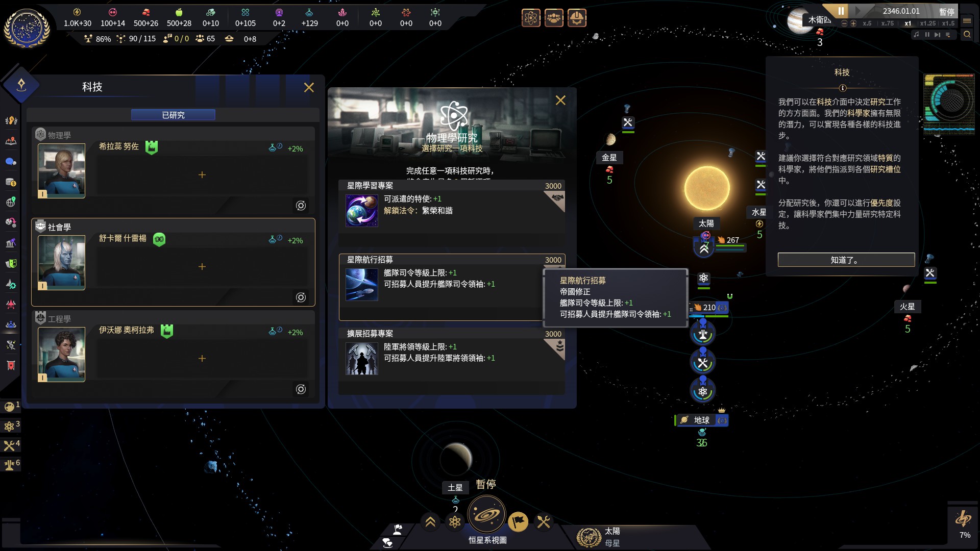Add physics research via the plus slot
The width and height of the screenshot is (980, 551).
click(x=202, y=175)
